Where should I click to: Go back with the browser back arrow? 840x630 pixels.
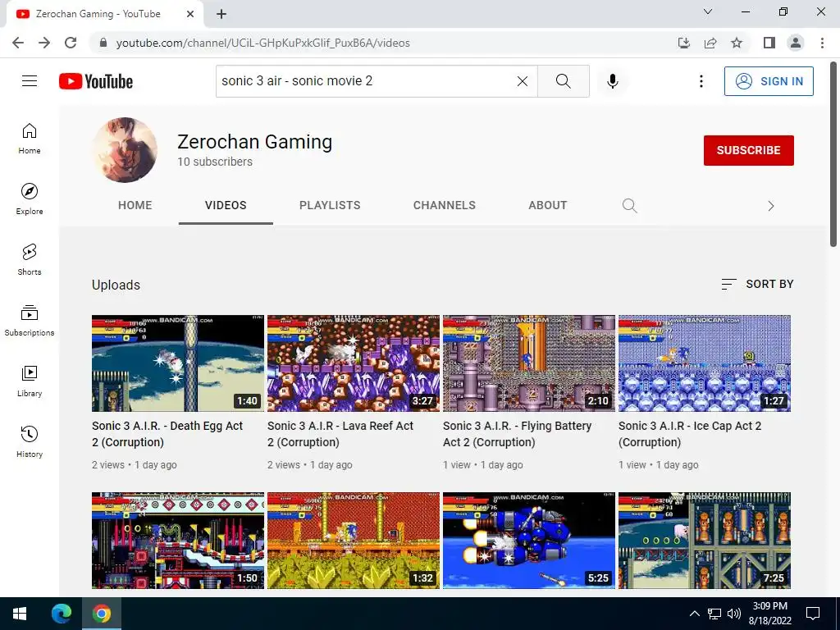18,43
